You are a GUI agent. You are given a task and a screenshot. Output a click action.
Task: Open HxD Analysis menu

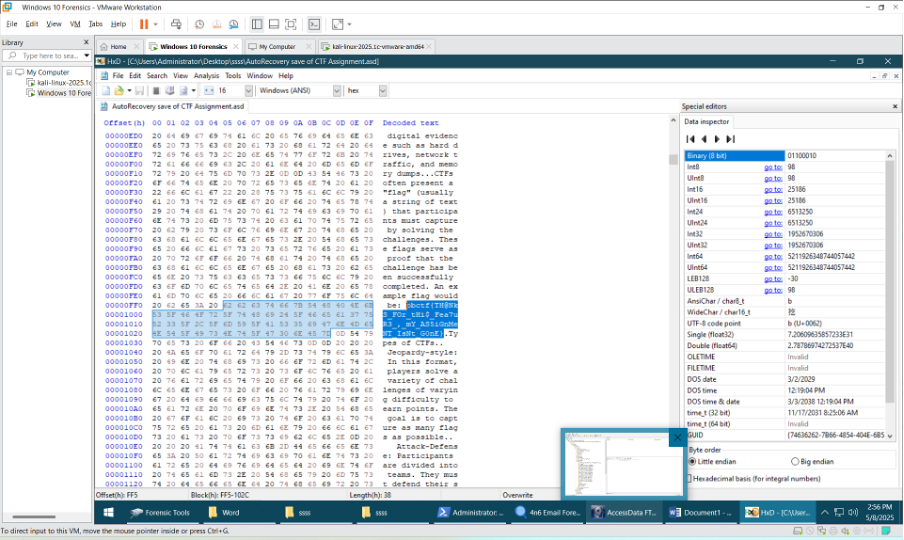coord(206,75)
